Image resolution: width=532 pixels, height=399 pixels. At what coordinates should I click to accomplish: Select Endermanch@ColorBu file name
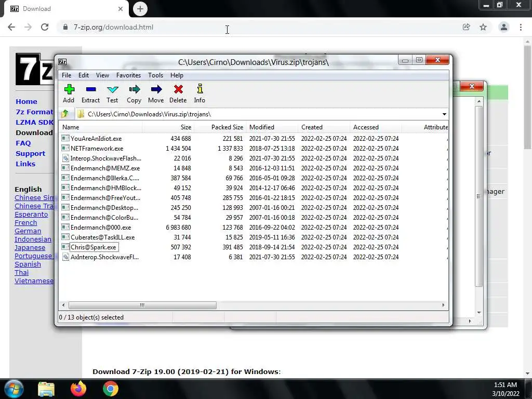pos(104,217)
